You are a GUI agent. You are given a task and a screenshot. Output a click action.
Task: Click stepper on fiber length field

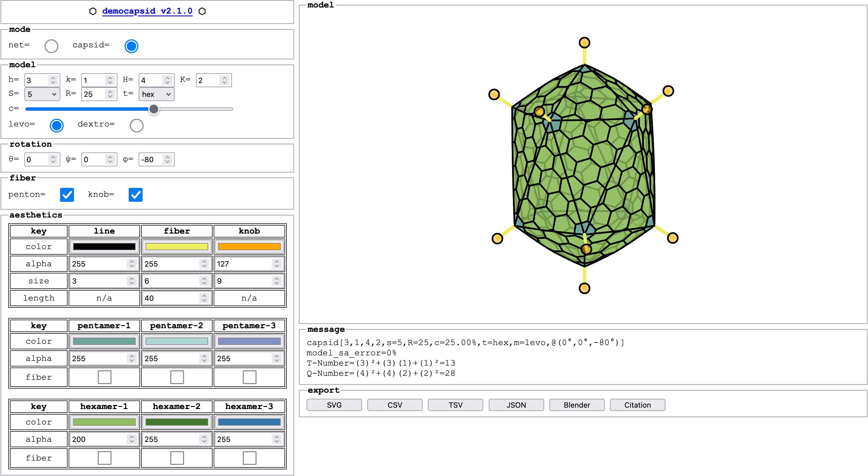(204, 298)
